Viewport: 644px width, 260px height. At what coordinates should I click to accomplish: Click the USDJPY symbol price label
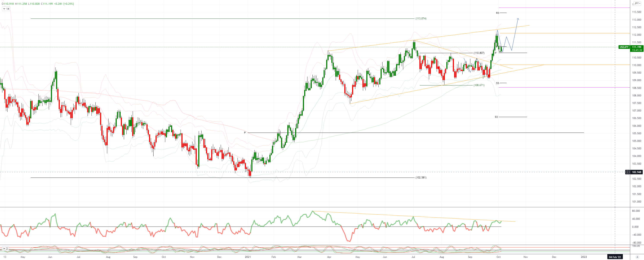(624, 47)
